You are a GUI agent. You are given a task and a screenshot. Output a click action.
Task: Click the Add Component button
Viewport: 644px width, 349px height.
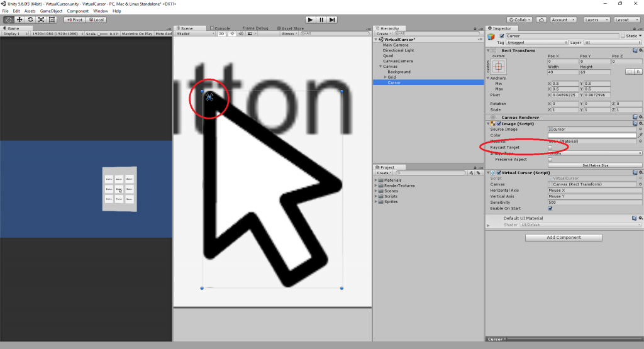(x=563, y=237)
